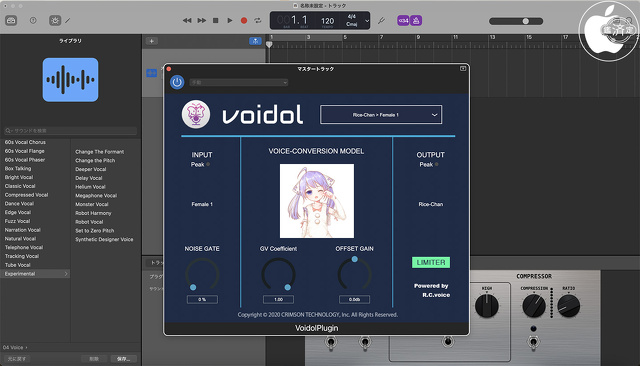
Task: Click the red Record button
Action: click(x=244, y=20)
